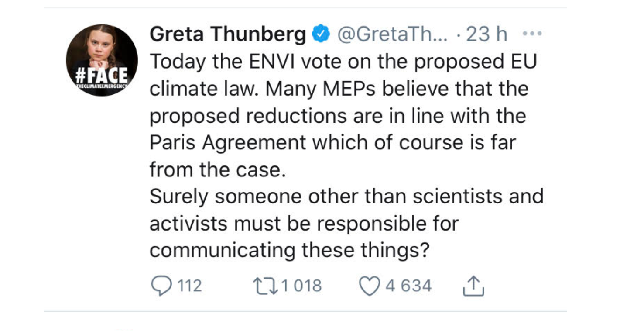Click the 'Surely someone other than scientists' line
The height and width of the screenshot is (331, 644).
(x=347, y=197)
